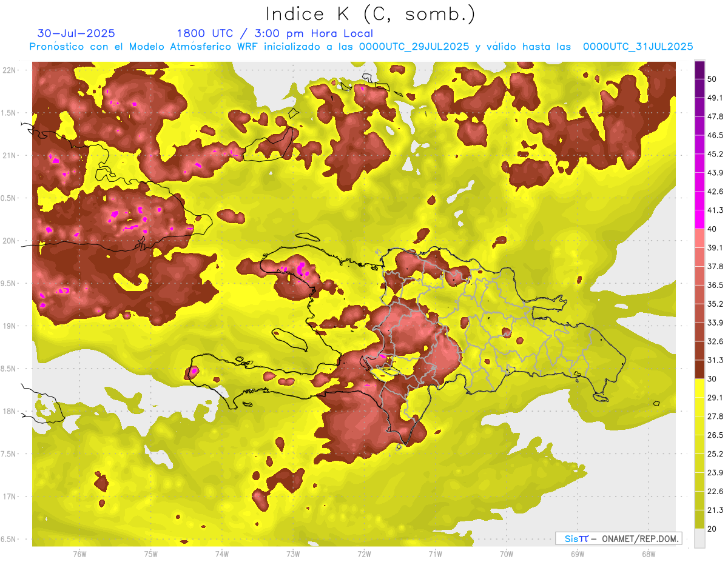Select the gray swatch below the 20 label
This screenshot has width=728, height=562.
coord(699,538)
